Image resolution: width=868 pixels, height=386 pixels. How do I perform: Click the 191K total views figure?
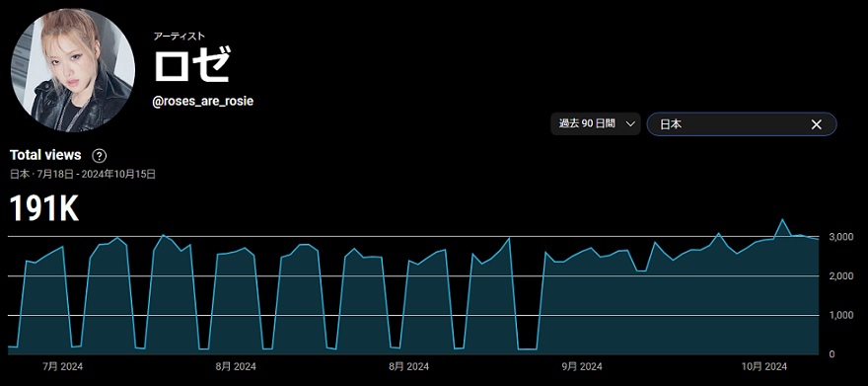44,208
